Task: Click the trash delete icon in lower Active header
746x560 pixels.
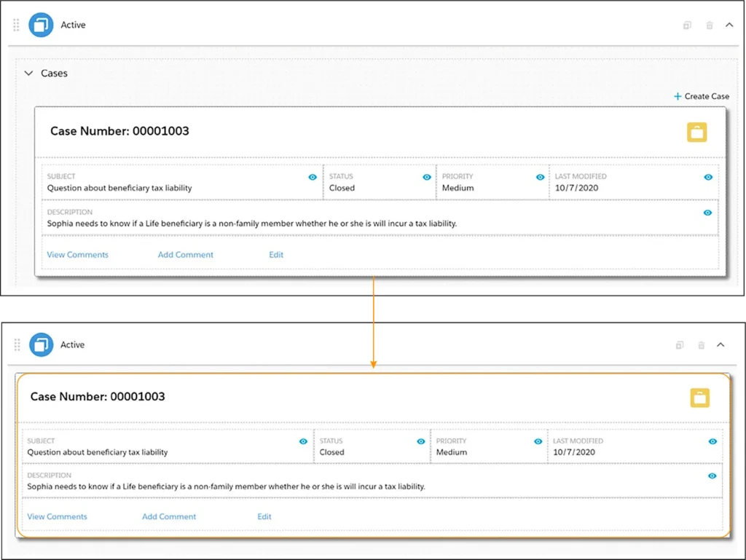Action: pos(701,345)
